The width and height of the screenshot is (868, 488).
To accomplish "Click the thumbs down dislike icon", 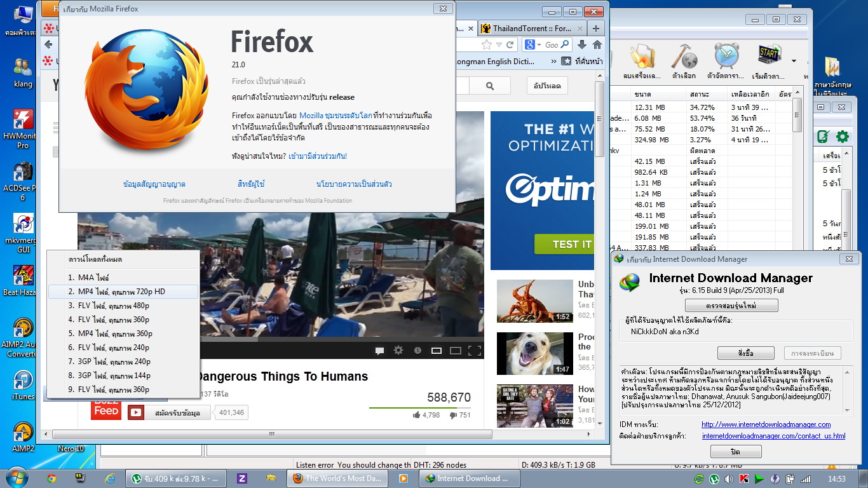I will (454, 415).
